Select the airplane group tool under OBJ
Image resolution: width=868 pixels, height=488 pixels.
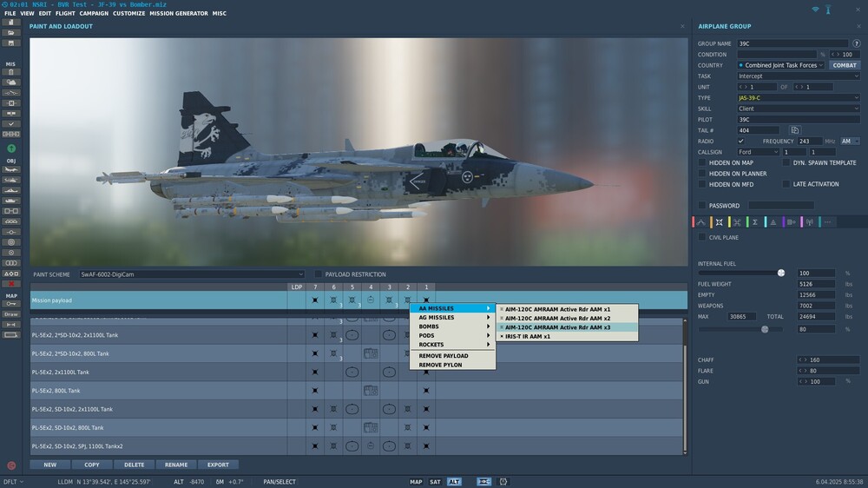[11, 169]
